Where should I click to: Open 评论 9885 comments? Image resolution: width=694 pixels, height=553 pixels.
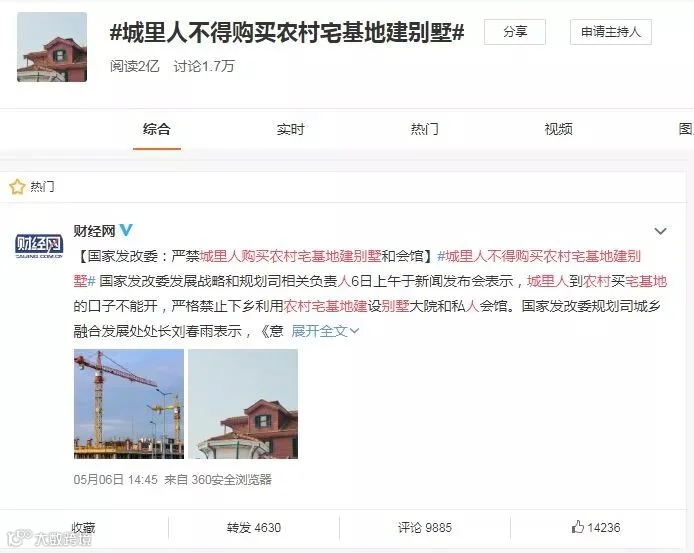point(424,528)
